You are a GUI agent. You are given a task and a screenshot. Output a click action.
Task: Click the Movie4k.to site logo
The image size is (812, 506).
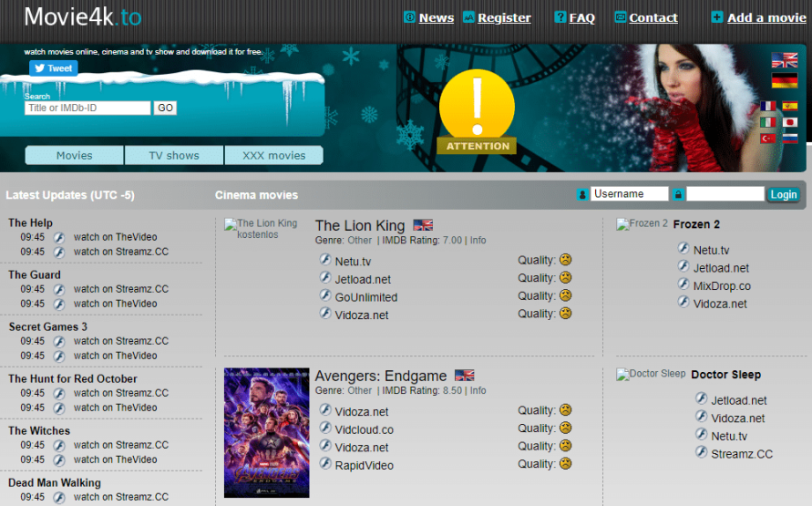tap(83, 17)
